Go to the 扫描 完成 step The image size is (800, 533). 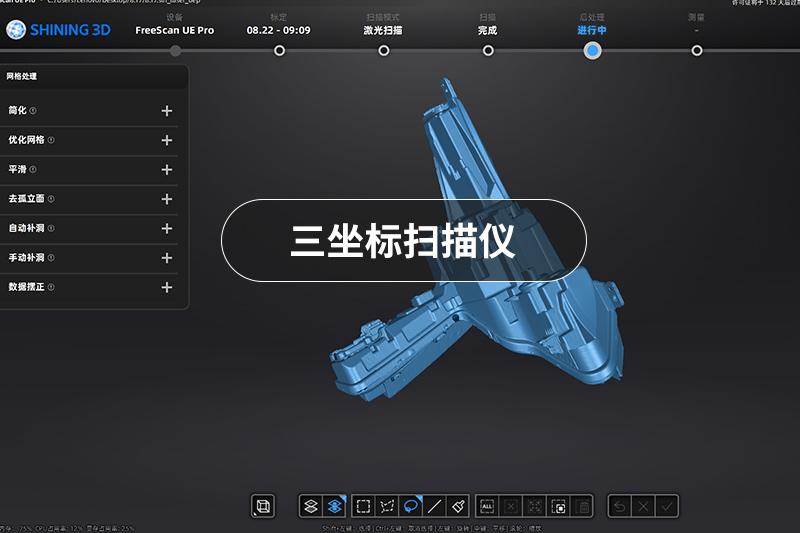pos(488,50)
